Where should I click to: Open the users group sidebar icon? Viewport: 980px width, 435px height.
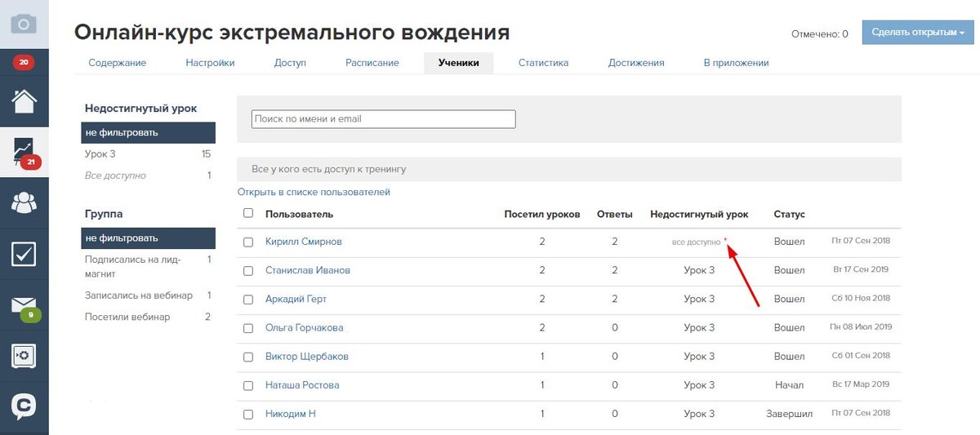24,202
